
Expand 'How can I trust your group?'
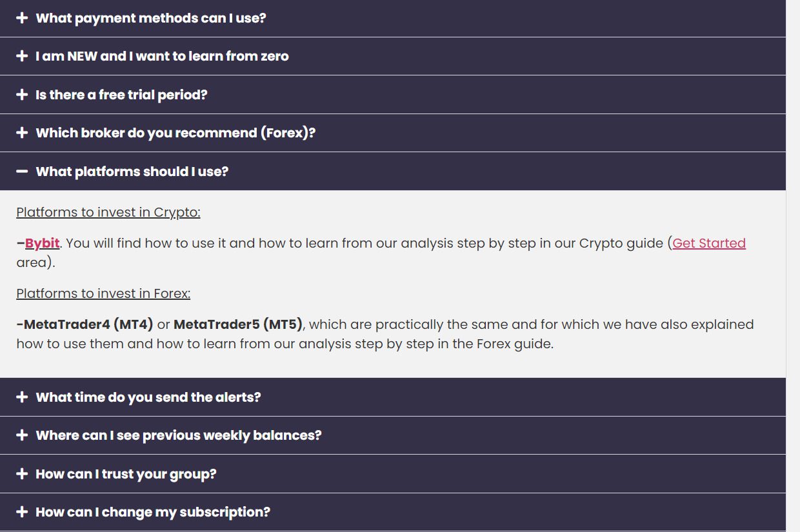coord(393,474)
